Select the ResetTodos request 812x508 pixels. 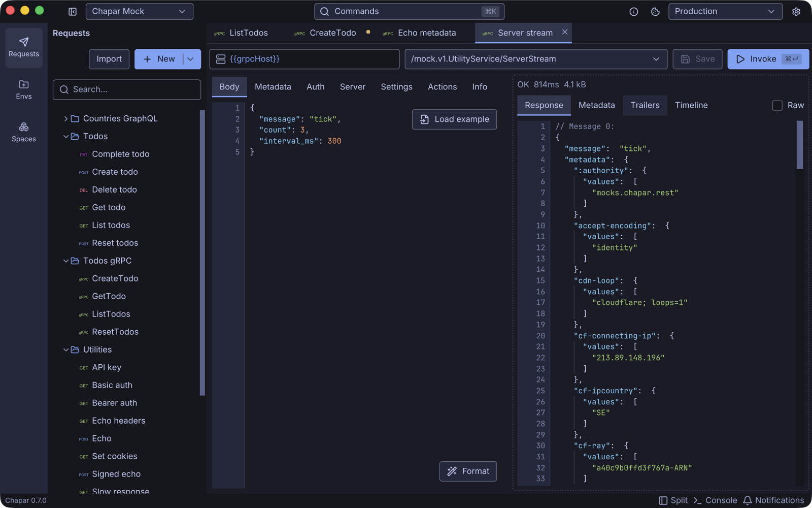tap(115, 332)
